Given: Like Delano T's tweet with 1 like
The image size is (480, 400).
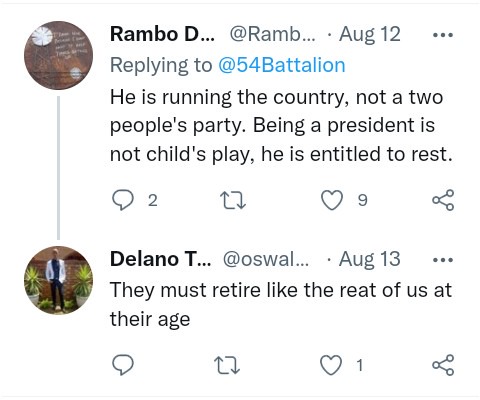Looking at the screenshot, I should click(x=331, y=365).
